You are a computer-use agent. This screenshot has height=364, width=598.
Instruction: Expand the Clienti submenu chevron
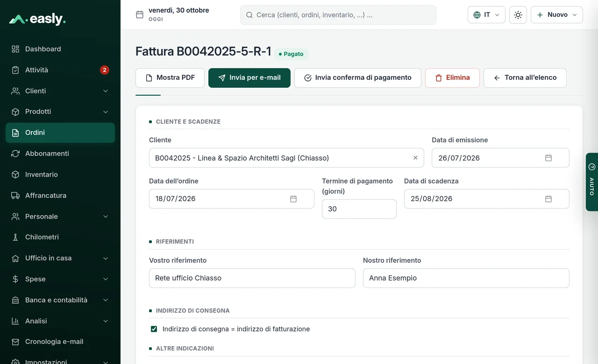tap(106, 91)
